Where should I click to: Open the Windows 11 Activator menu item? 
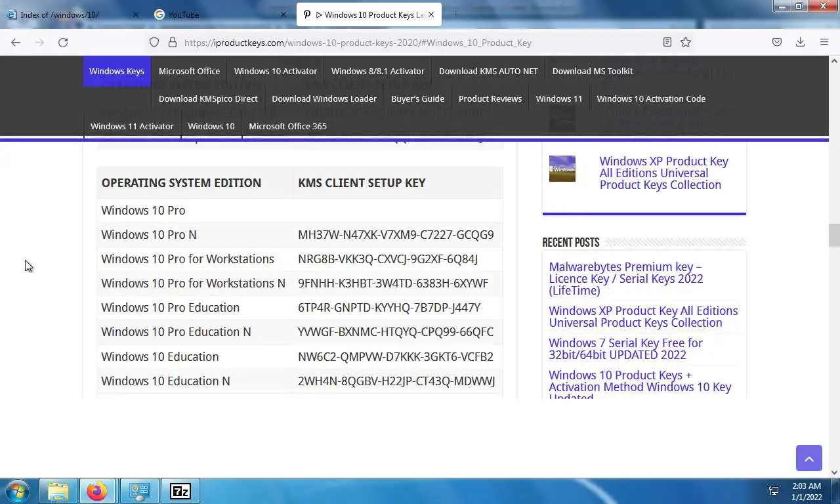(x=132, y=126)
